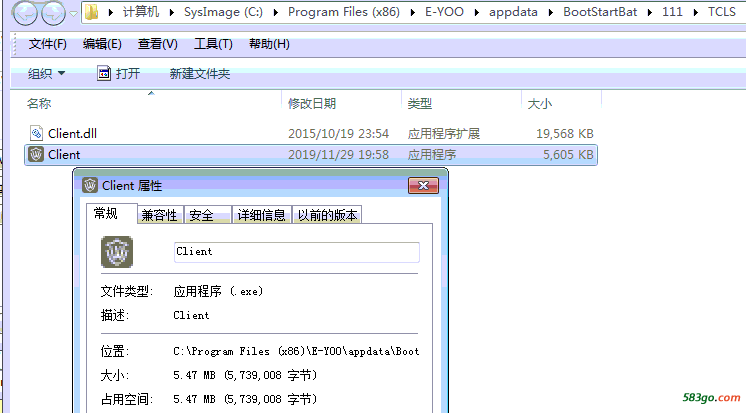Image resolution: width=746 pixels, height=413 pixels.
Task: Open the 帮助(H) menu
Action: pyautogui.click(x=269, y=44)
